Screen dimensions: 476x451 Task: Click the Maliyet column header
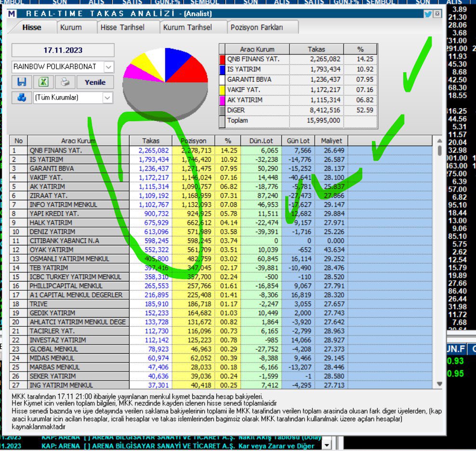pyautogui.click(x=331, y=141)
